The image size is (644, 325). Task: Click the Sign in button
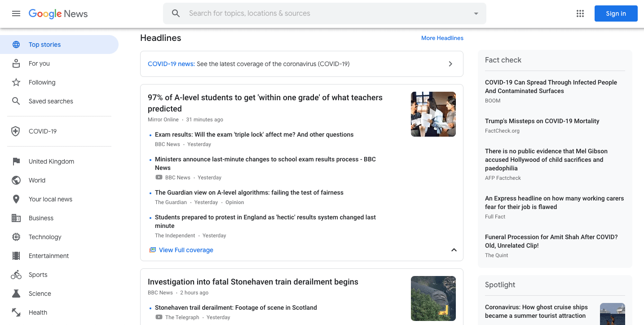pos(616,13)
